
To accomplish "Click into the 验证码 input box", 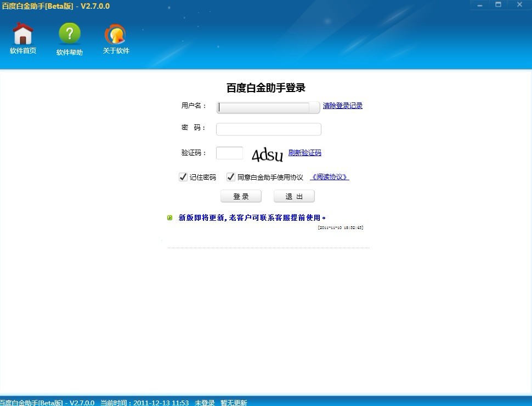I will (x=229, y=153).
